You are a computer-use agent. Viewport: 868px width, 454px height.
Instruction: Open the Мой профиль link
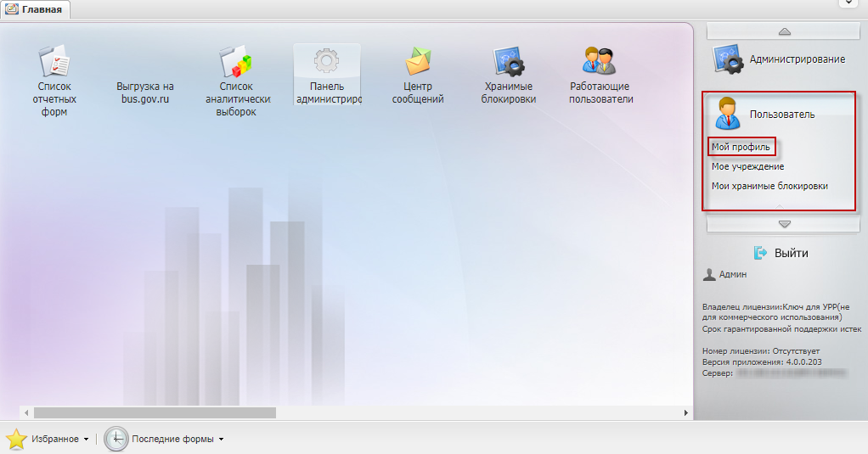(x=741, y=148)
